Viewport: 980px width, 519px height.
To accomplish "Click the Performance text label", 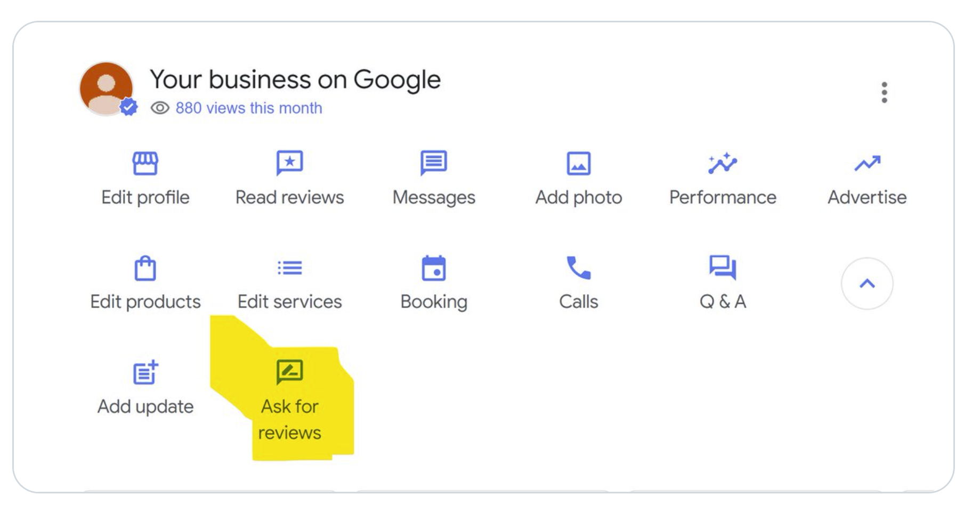I will click(723, 198).
